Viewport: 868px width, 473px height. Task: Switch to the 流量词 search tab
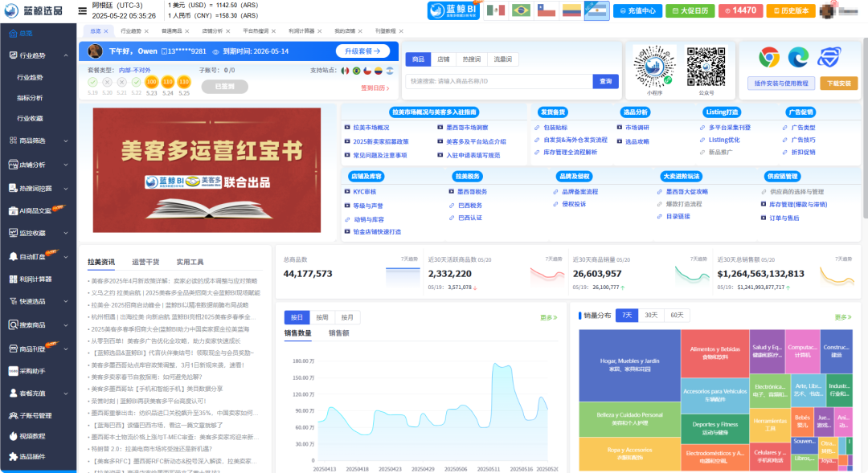(x=502, y=59)
